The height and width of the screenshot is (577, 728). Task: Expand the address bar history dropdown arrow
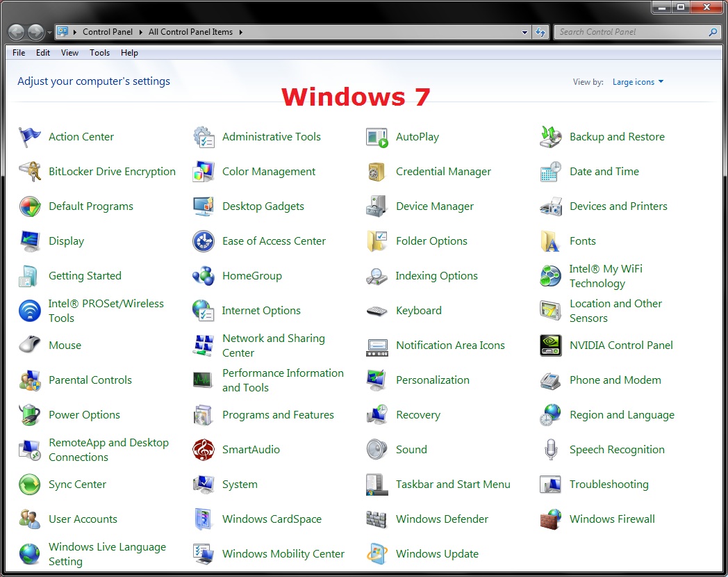(524, 32)
